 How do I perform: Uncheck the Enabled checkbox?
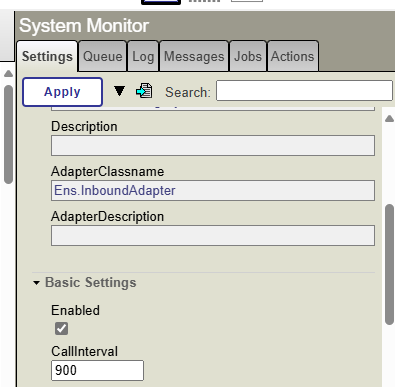(61, 328)
